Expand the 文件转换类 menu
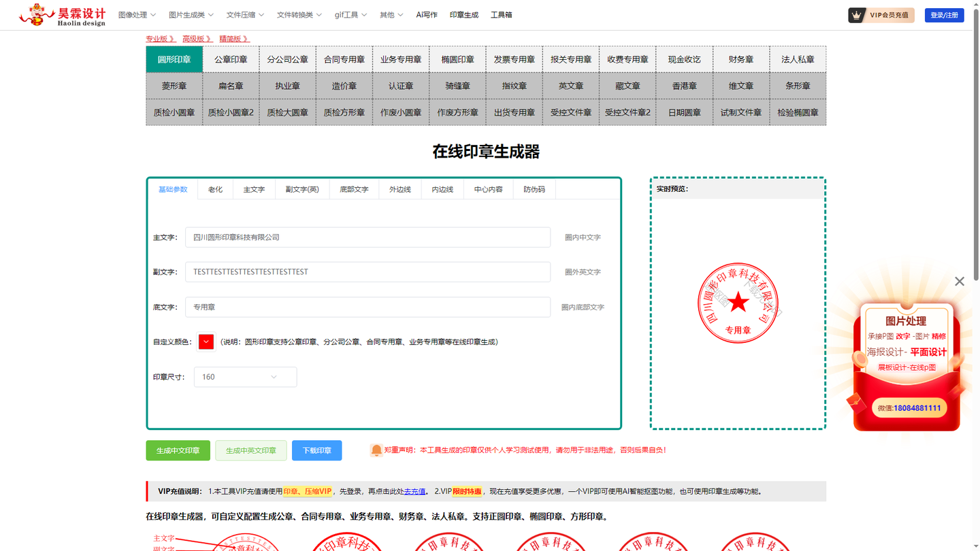Viewport: 980px width, 551px height. (x=299, y=15)
